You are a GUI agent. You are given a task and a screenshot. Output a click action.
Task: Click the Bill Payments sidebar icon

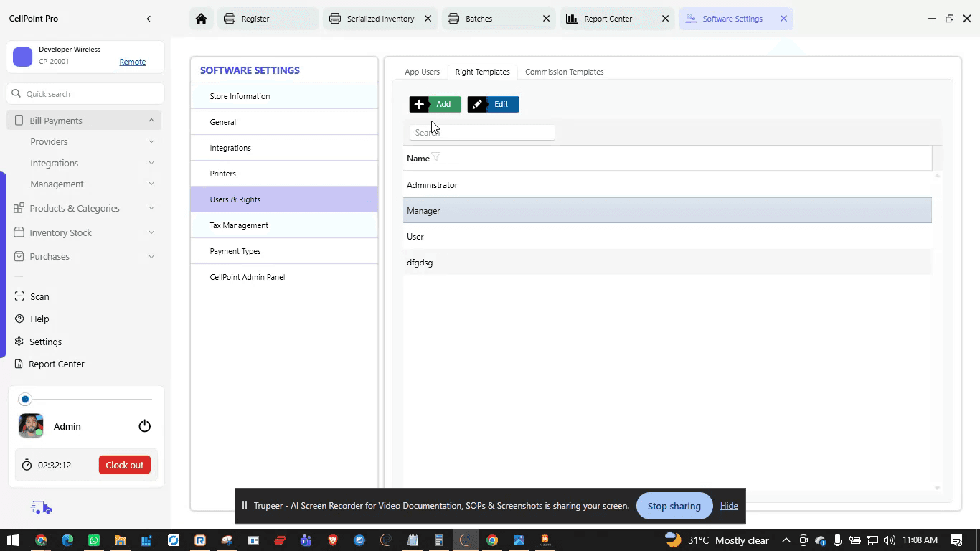[x=19, y=121]
